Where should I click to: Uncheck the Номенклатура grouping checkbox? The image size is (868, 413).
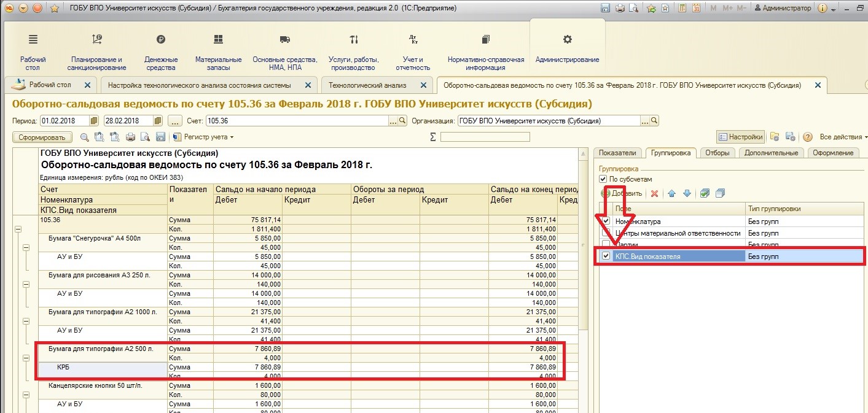pyautogui.click(x=607, y=222)
